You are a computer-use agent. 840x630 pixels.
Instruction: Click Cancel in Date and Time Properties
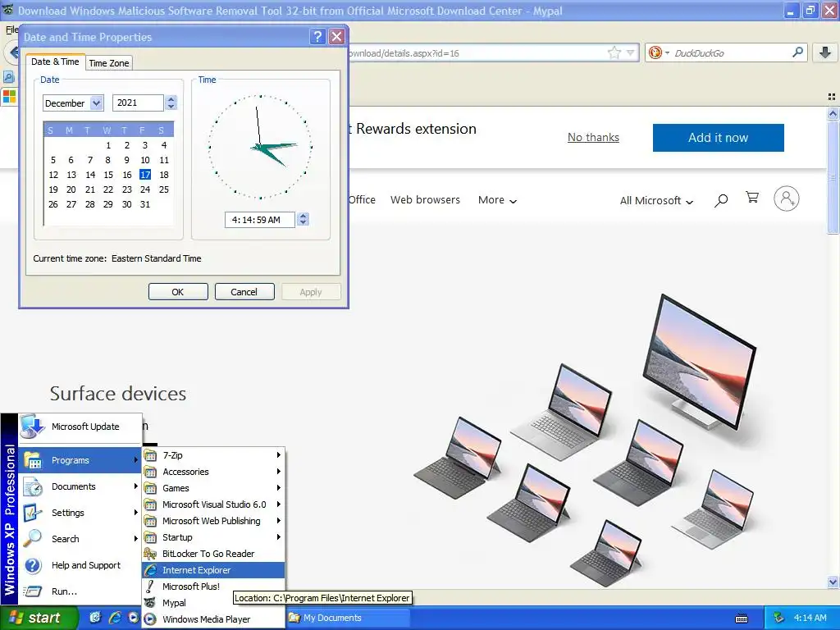coord(244,292)
